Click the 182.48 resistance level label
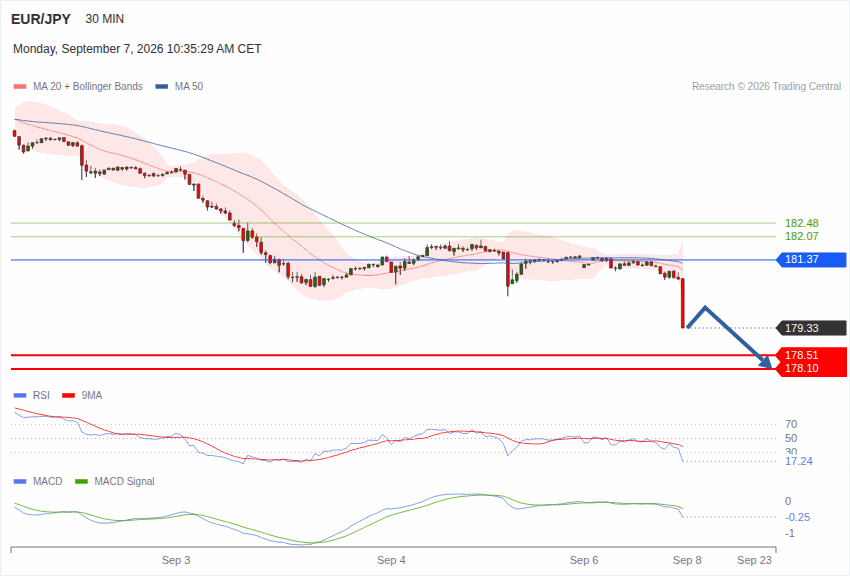 click(x=802, y=223)
